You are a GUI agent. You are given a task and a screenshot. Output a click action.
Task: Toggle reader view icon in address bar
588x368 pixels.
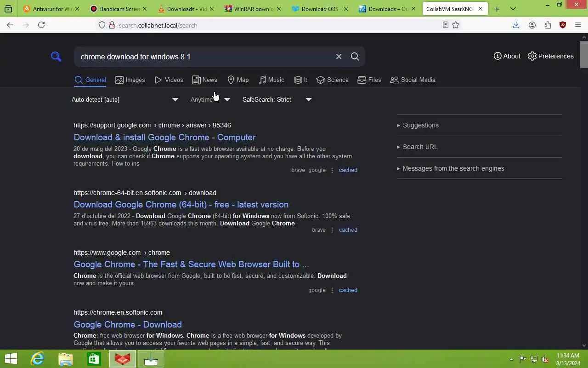point(445,25)
